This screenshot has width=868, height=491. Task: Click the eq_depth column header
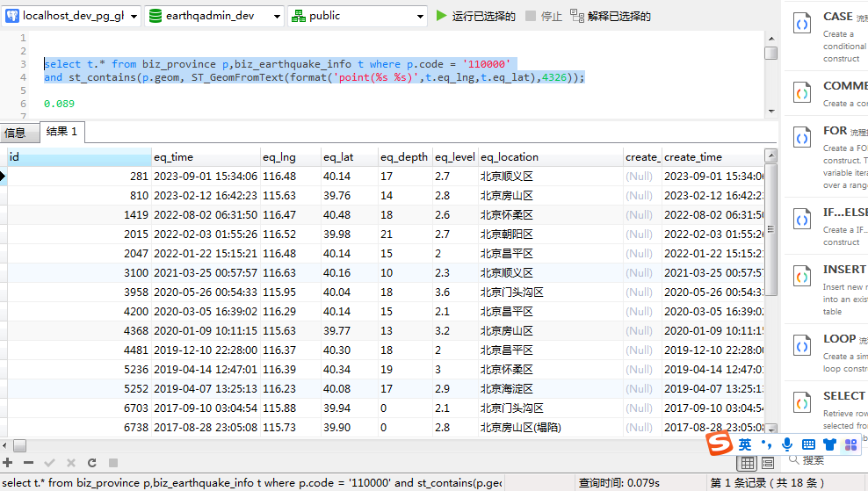click(x=405, y=156)
